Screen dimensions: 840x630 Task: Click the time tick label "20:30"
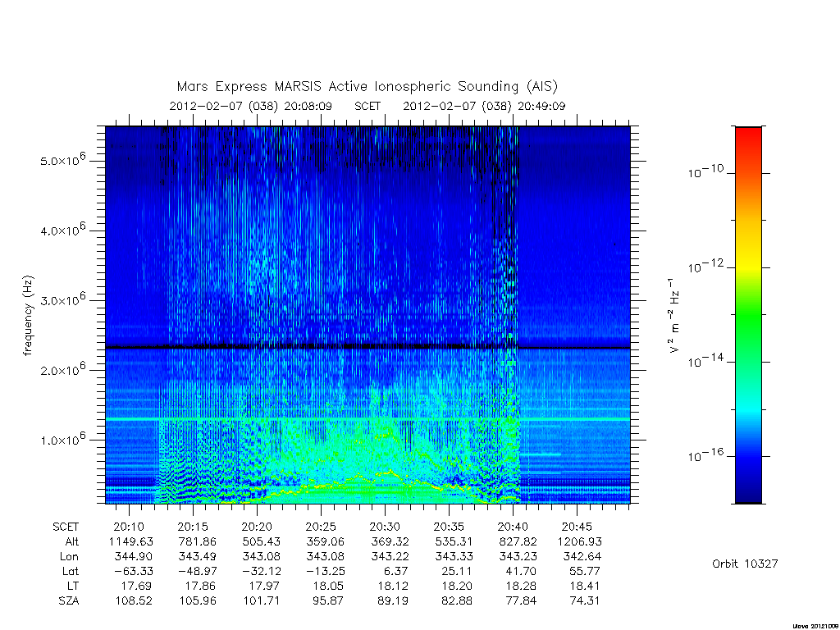click(x=385, y=527)
